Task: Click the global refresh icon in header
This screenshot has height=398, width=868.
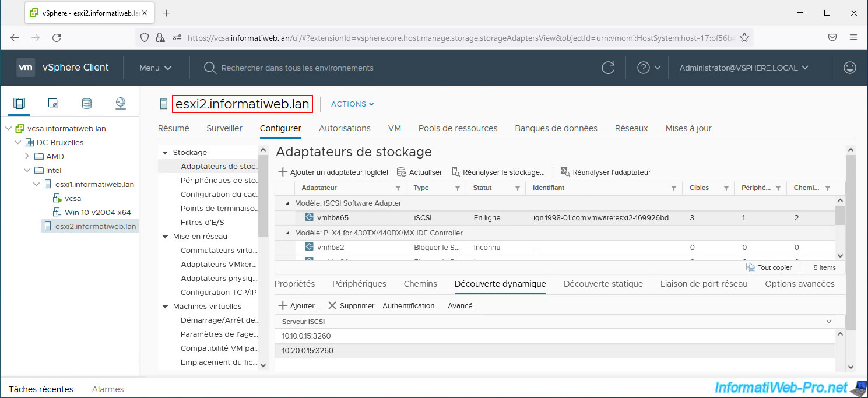Action: (608, 68)
